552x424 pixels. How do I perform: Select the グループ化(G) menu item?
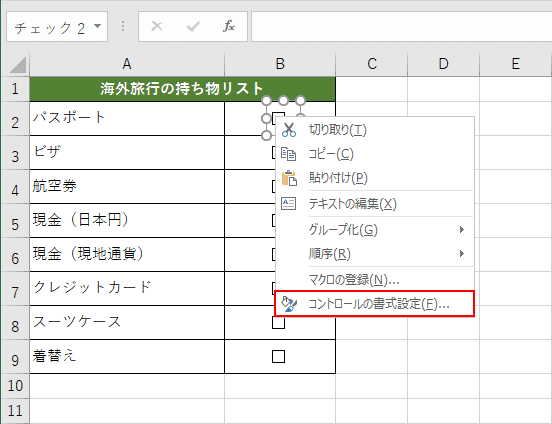pos(375,230)
